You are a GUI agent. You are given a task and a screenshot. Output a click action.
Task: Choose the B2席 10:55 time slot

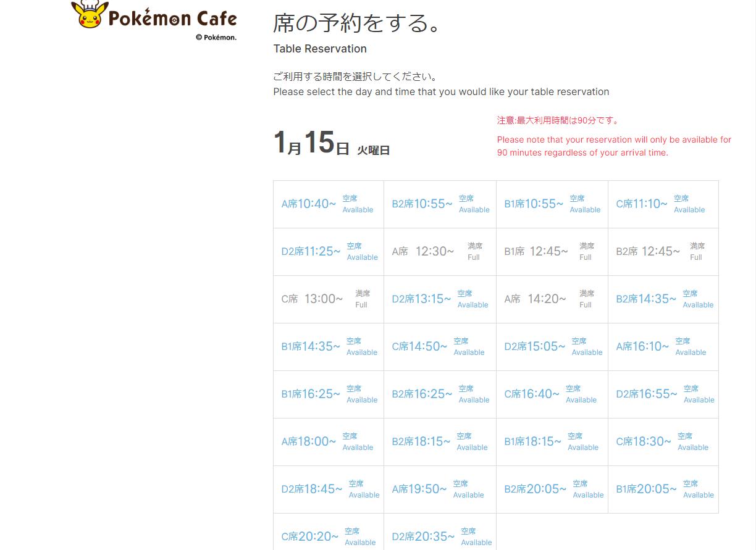pyautogui.click(x=440, y=204)
